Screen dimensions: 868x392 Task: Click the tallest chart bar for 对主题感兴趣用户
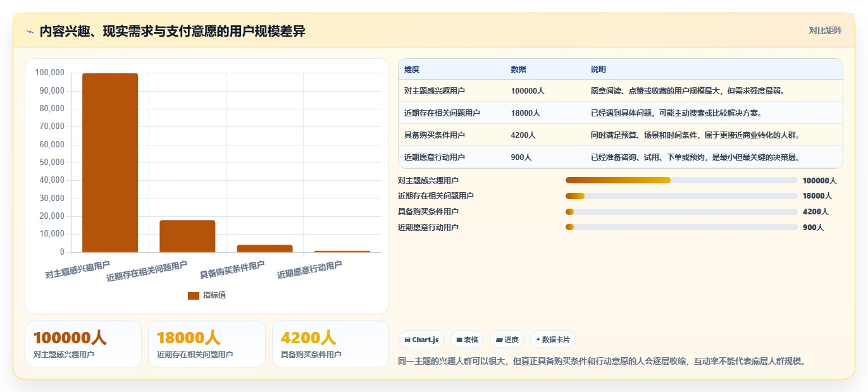(x=110, y=162)
